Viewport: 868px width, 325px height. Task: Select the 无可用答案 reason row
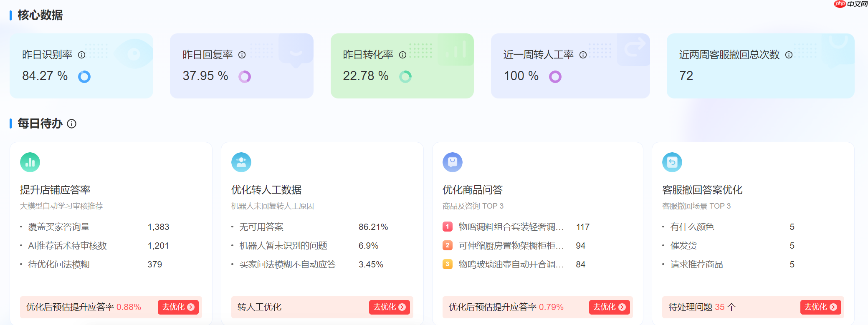261,227
